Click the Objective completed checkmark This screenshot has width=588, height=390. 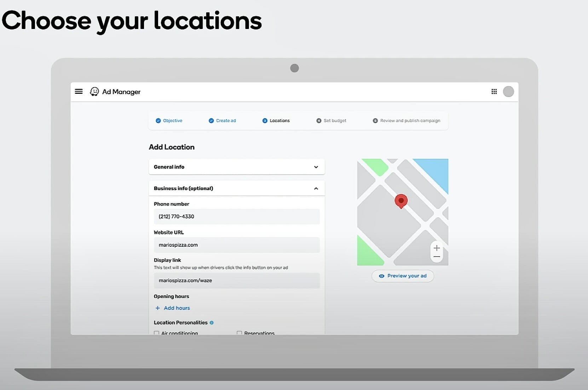pos(158,121)
